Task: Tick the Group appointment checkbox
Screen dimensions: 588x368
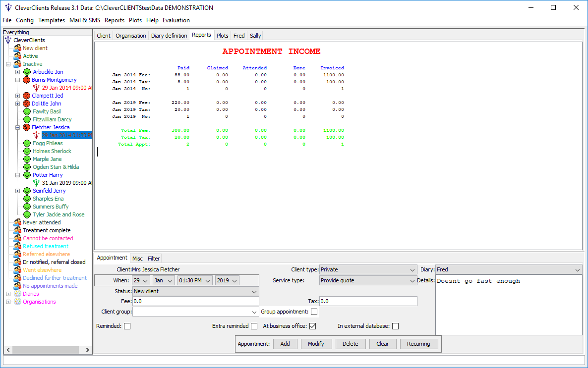Action: [314, 312]
